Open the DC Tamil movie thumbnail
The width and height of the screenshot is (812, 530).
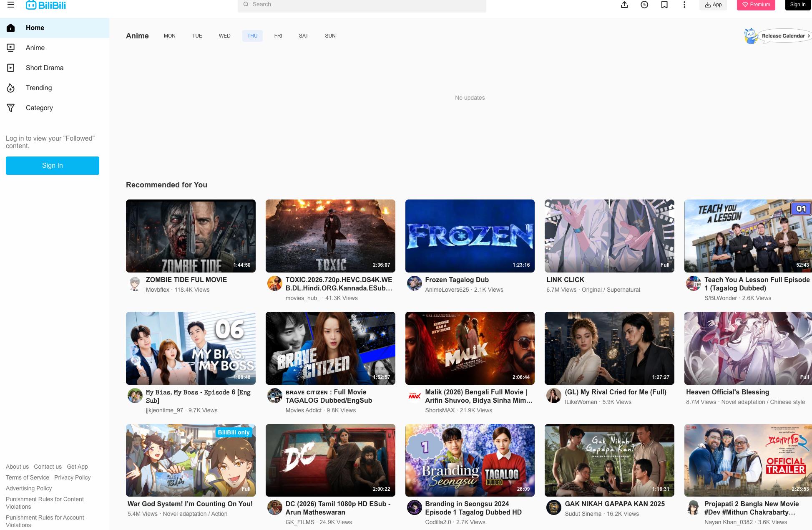[x=330, y=460]
